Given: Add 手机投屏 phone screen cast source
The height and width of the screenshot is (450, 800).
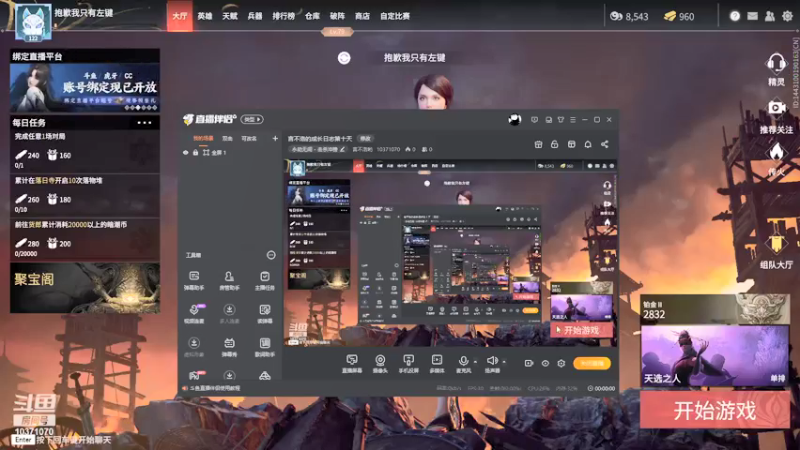Looking at the screenshot, I should pos(409,364).
